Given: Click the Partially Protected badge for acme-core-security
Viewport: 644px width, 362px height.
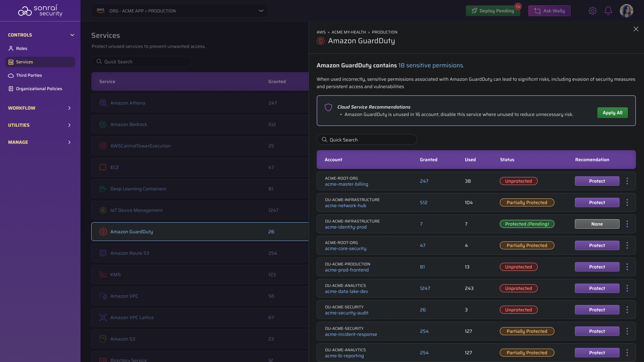Looking at the screenshot, I should click(527, 245).
